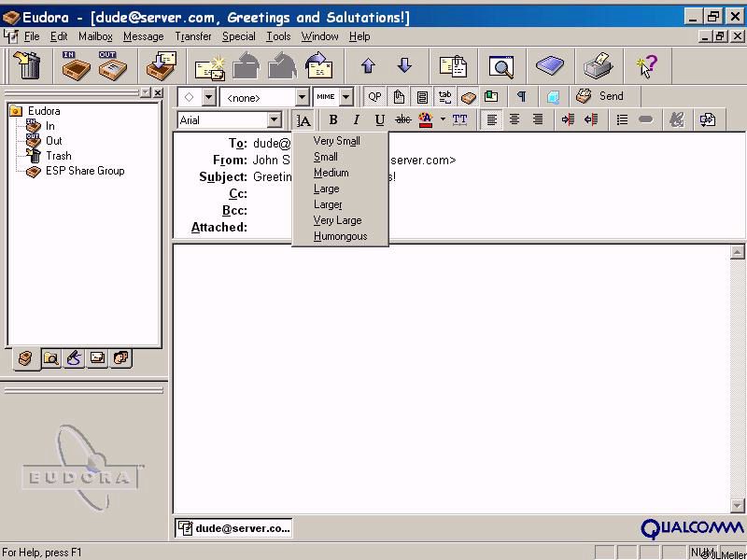Align text right

coord(538,119)
